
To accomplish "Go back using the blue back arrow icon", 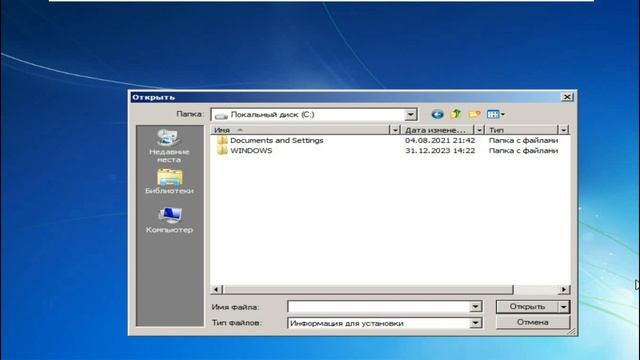I will coord(437,114).
